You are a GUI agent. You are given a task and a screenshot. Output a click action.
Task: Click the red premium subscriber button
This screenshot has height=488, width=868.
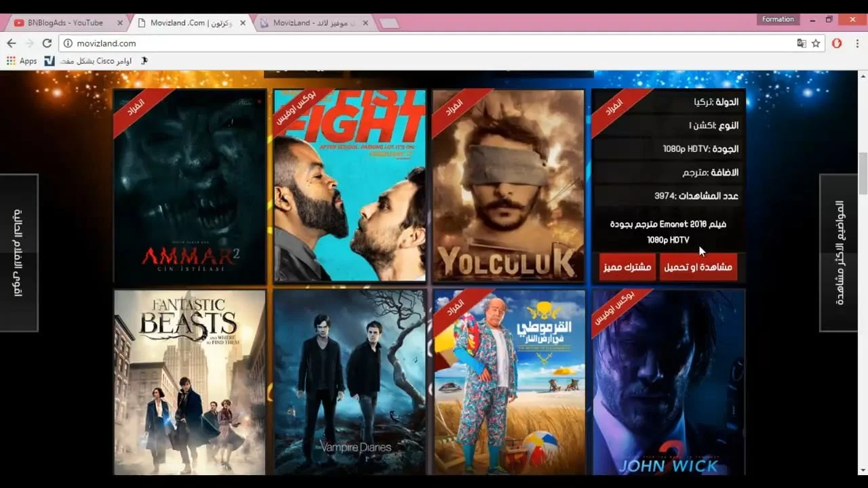pyautogui.click(x=627, y=267)
